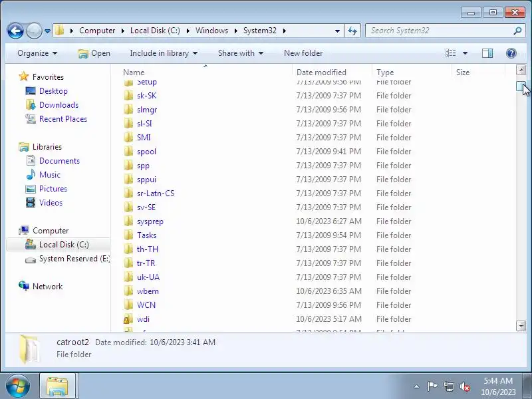Go back with the Back arrow button

click(x=15, y=31)
